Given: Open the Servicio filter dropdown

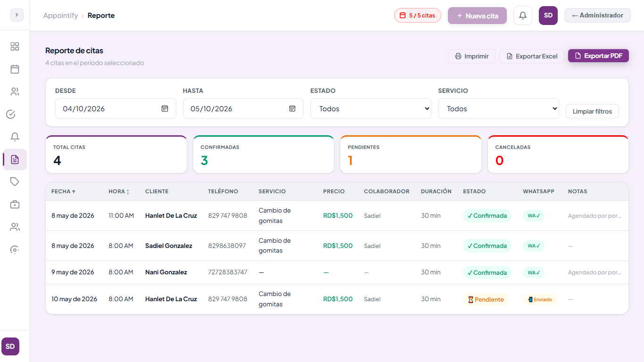Looking at the screenshot, I should click(498, 108).
